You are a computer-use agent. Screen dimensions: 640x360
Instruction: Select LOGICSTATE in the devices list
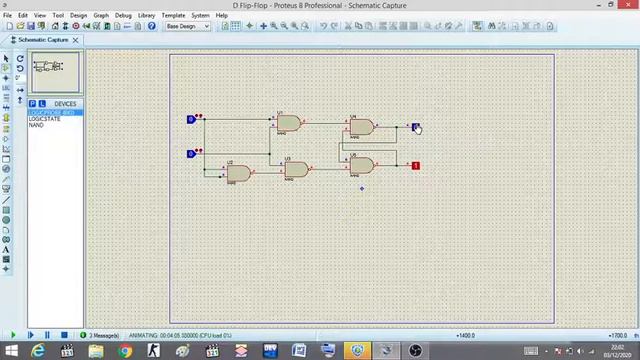[x=44, y=119]
